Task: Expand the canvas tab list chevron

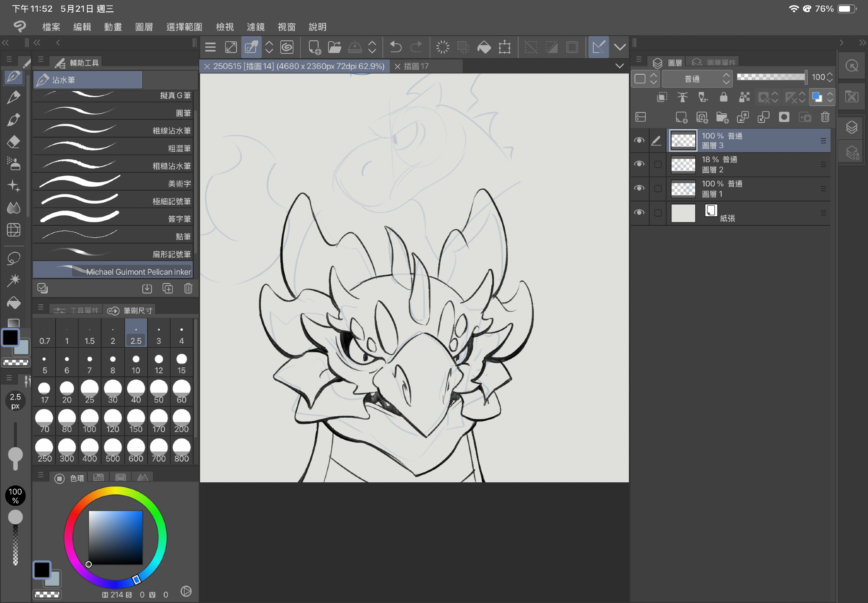Action: [x=619, y=66]
